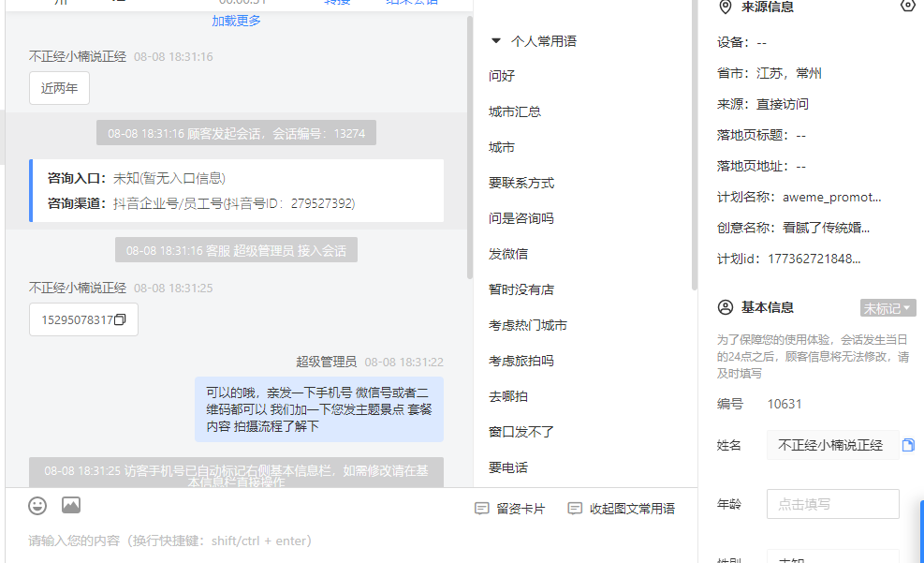Click 加载更多 to load earlier messages
Viewport: 924px width, 563px height.
tap(236, 21)
